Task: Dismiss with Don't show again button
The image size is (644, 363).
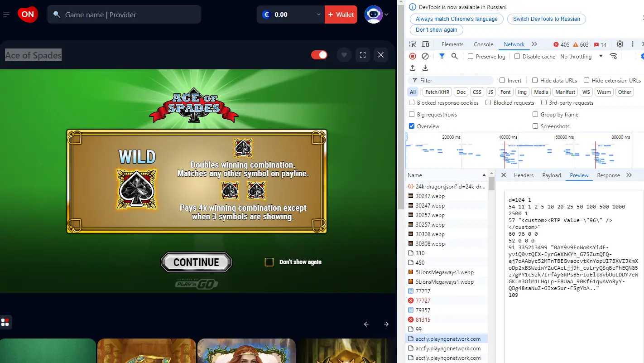Action: point(436,30)
